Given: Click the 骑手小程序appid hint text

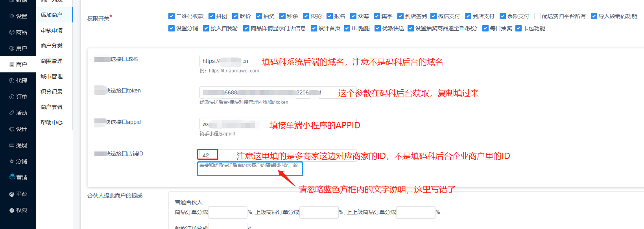Looking at the screenshot, I should click(x=218, y=134).
